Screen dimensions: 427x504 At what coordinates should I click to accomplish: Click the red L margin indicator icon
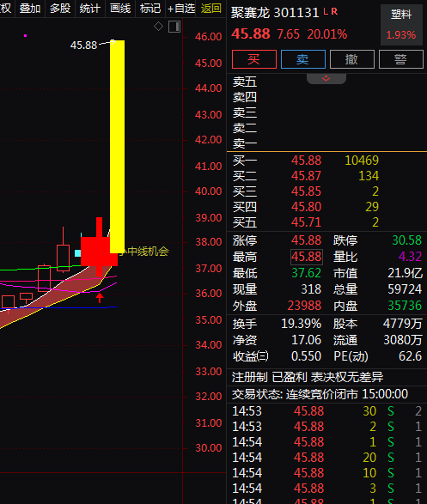(x=326, y=12)
